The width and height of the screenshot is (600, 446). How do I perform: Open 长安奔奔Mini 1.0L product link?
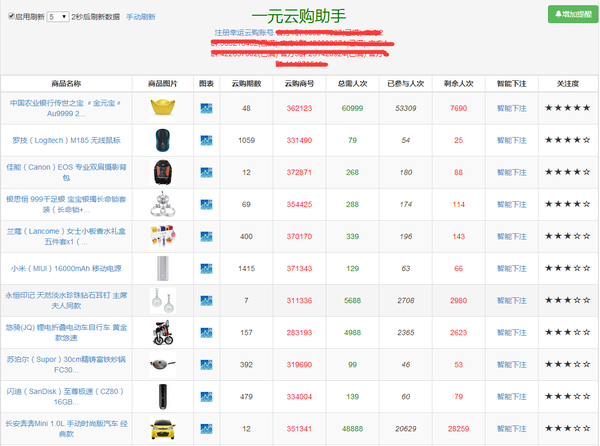[66, 429]
